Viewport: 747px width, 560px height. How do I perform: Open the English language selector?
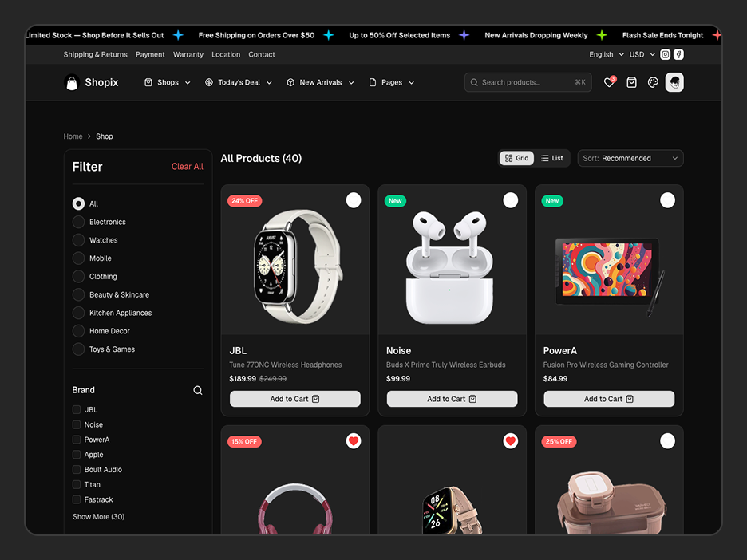(x=607, y=54)
